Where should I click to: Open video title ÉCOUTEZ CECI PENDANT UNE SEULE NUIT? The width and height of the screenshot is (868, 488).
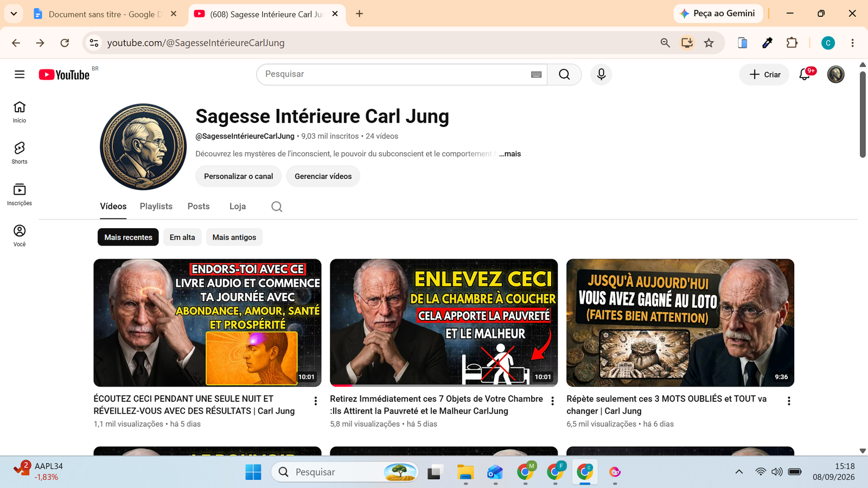pos(194,404)
